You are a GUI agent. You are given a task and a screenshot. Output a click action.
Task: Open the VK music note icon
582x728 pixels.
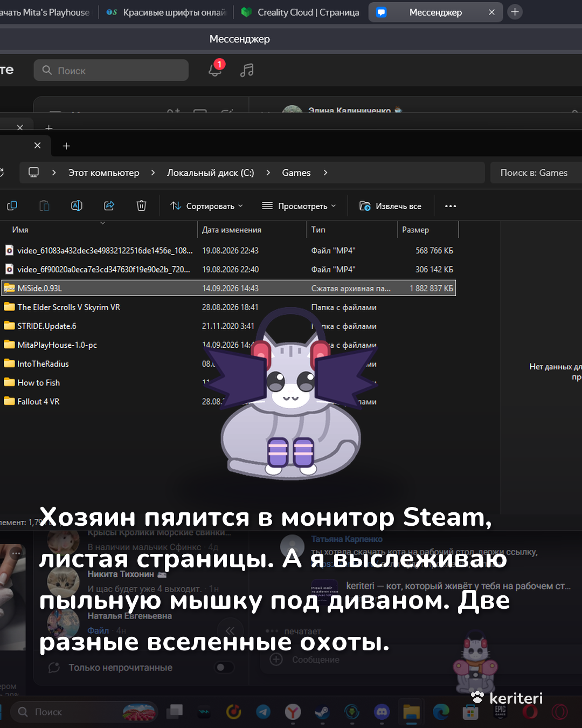(247, 70)
